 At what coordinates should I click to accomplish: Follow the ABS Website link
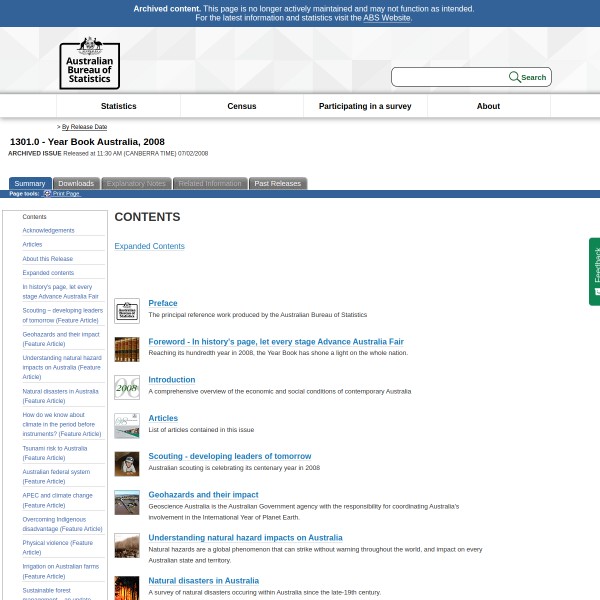(386, 18)
